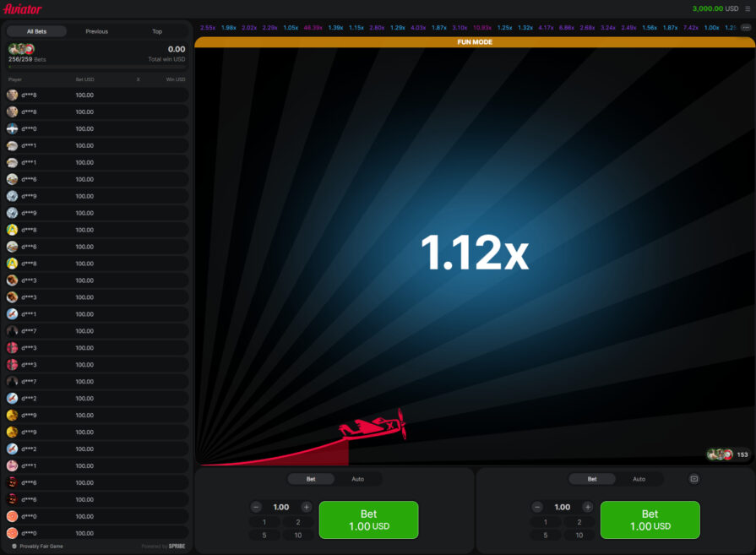The height and width of the screenshot is (555, 756).
Task: Switch right bet panel to Auto mode
Action: tap(639, 479)
